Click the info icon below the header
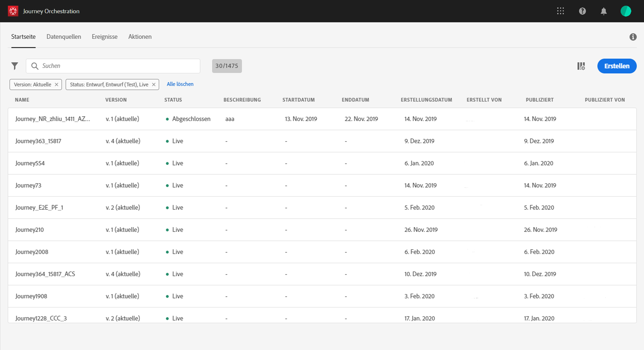 pos(633,37)
